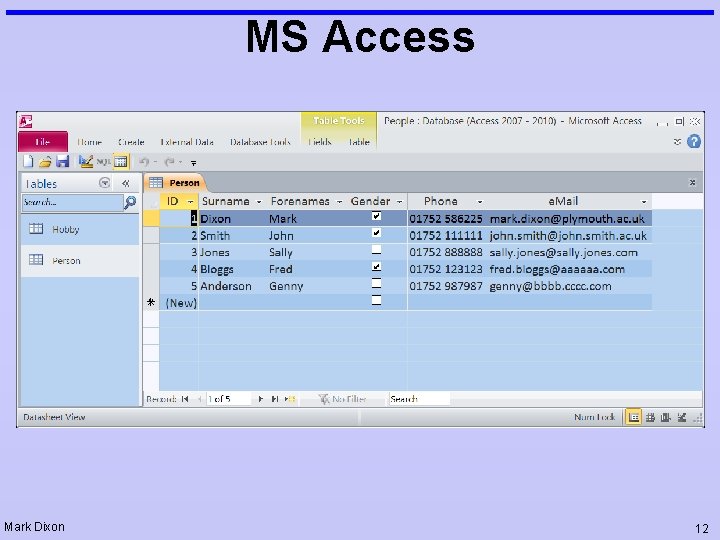Click the record number box showing 1 of 5
Screen dimensions: 720x540
[x=229, y=399]
